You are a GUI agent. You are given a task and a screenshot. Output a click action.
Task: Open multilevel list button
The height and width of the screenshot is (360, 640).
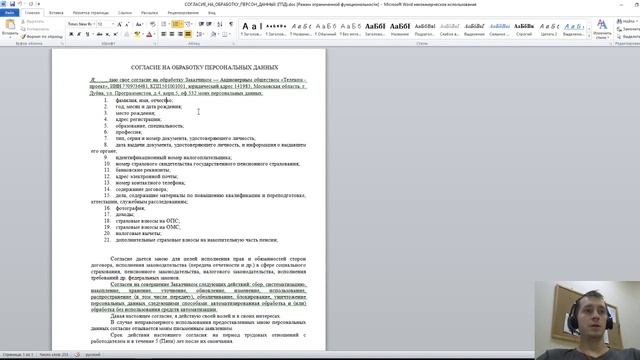188,24
